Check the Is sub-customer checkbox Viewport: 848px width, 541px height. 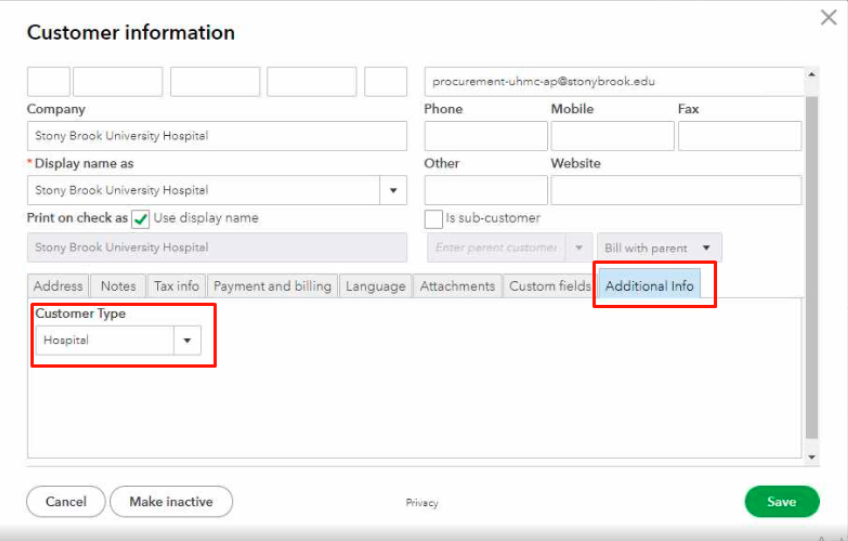pos(434,219)
